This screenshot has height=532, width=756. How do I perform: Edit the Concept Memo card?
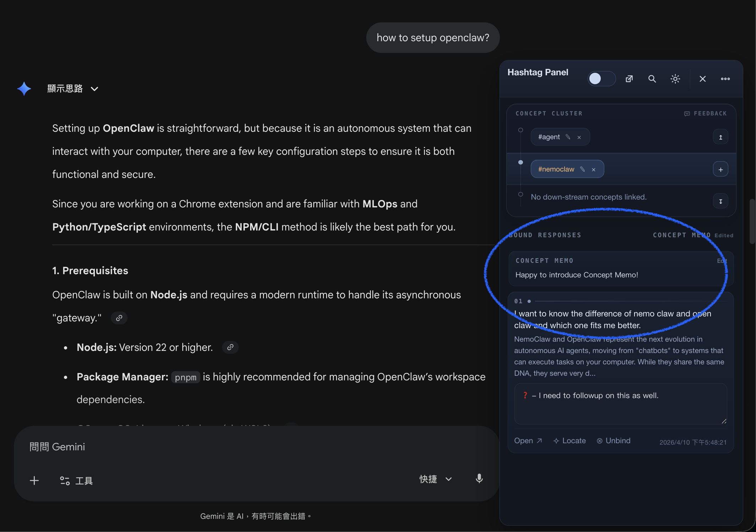[x=722, y=261]
